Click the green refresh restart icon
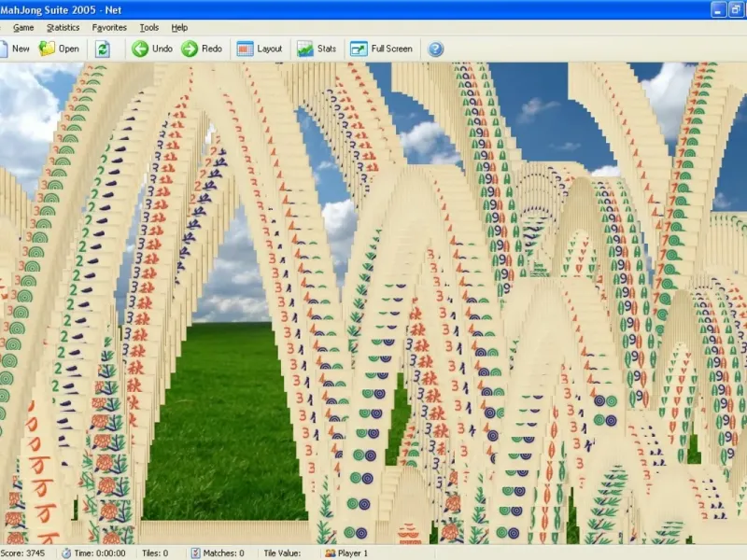This screenshot has width=747, height=560. coord(103,49)
